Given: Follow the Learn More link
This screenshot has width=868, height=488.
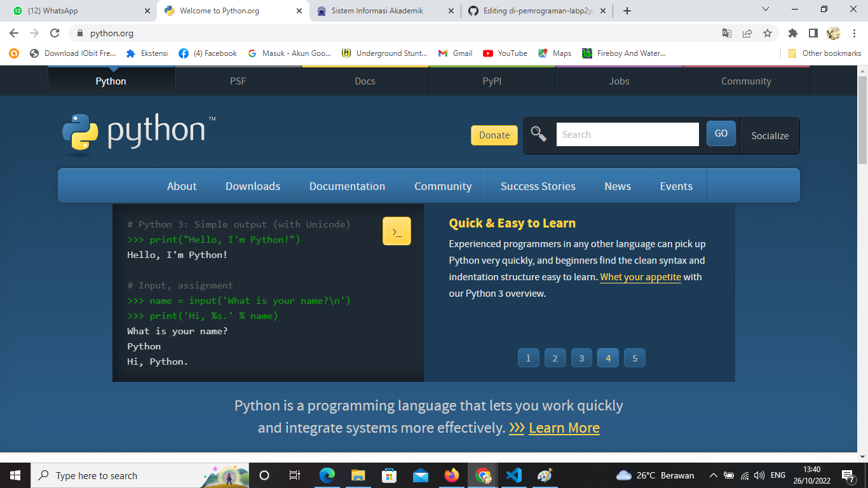Looking at the screenshot, I should pos(564,428).
